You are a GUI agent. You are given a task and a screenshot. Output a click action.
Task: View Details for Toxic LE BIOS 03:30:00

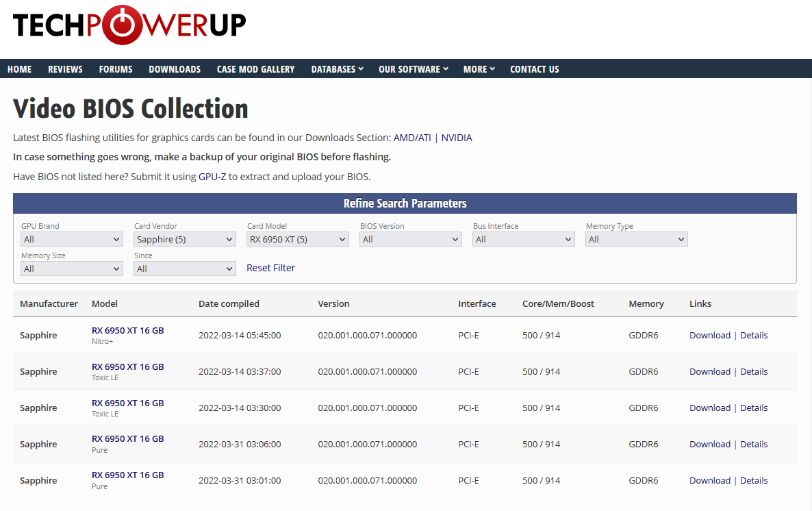point(754,408)
